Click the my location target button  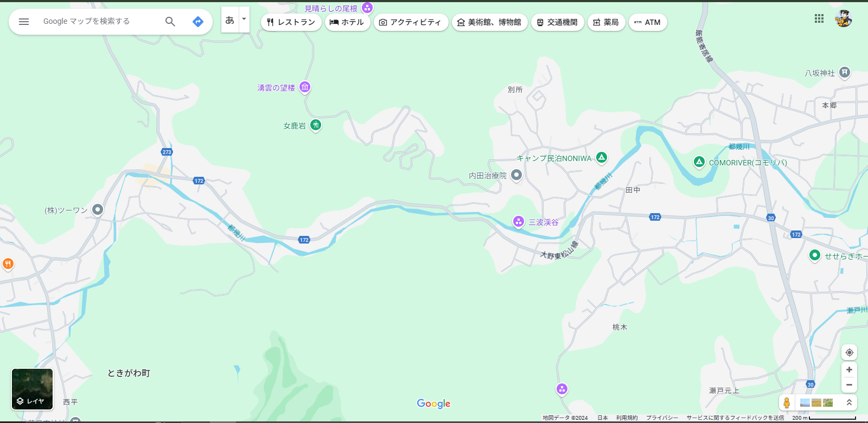point(849,352)
